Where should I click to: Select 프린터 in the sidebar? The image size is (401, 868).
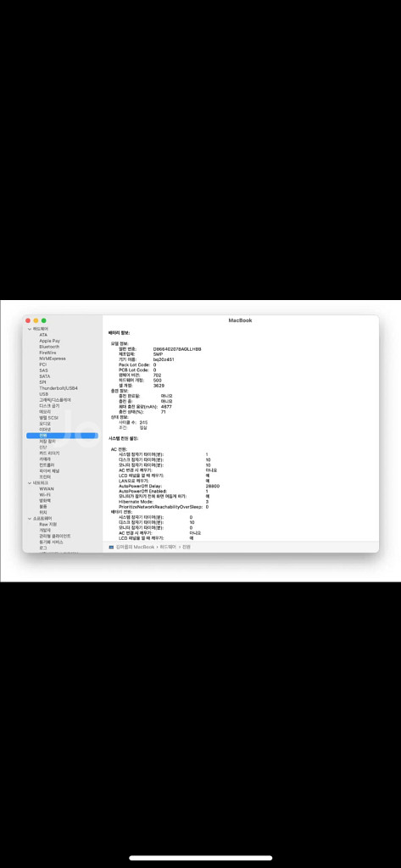(45, 476)
